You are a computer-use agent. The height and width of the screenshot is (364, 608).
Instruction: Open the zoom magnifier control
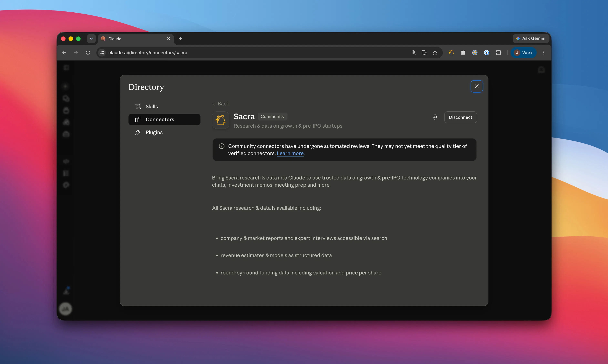pos(414,52)
